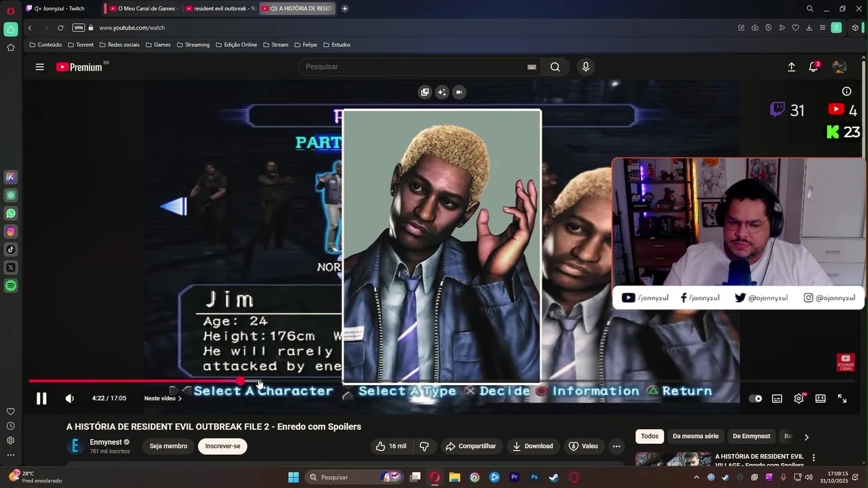The width and height of the screenshot is (868, 488).
Task: Take snapshot with Opera camera icon
Action: 755,28
